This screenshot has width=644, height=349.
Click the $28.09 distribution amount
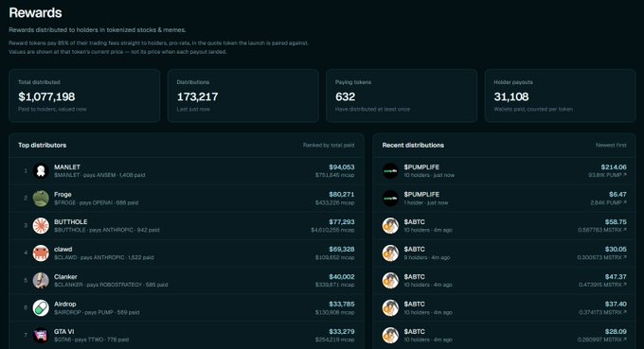[x=616, y=332]
